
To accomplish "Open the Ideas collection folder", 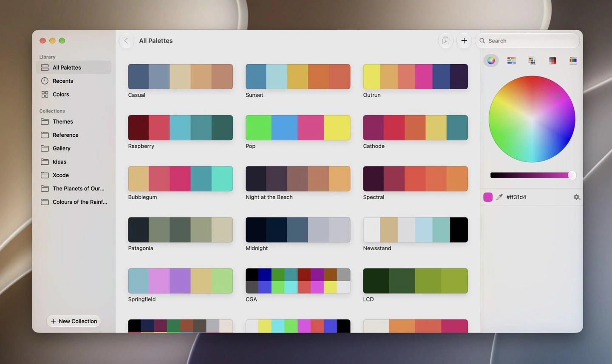I will click(74, 162).
